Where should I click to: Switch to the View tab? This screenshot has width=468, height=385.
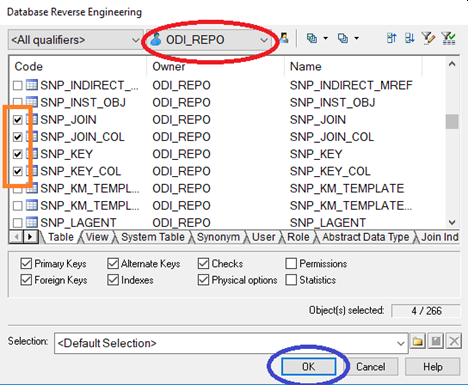pos(97,237)
